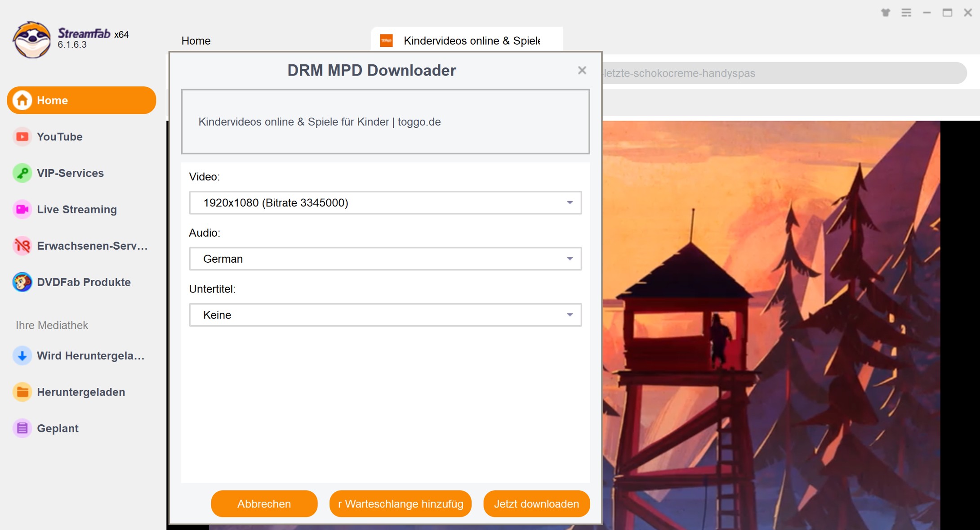Image resolution: width=980 pixels, height=530 pixels.
Task: Open the hamburger menu in title bar
Action: pos(906,13)
